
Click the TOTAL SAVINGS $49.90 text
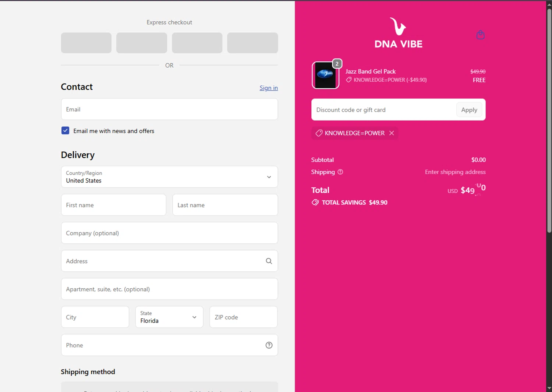click(x=355, y=202)
